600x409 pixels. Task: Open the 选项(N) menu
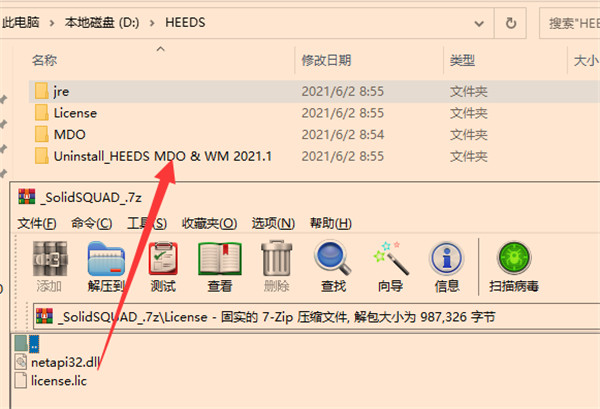(x=273, y=223)
